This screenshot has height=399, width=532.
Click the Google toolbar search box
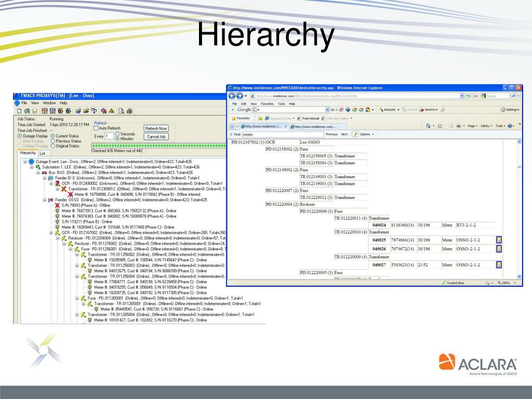[291, 110]
